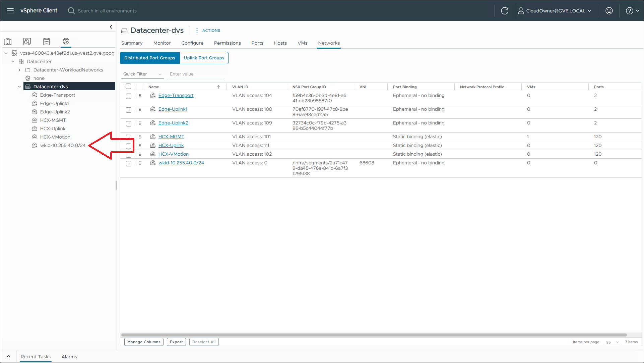The image size is (644, 363).
Task: Check the Edge-Uplink1 row checkbox
Action: click(x=129, y=110)
